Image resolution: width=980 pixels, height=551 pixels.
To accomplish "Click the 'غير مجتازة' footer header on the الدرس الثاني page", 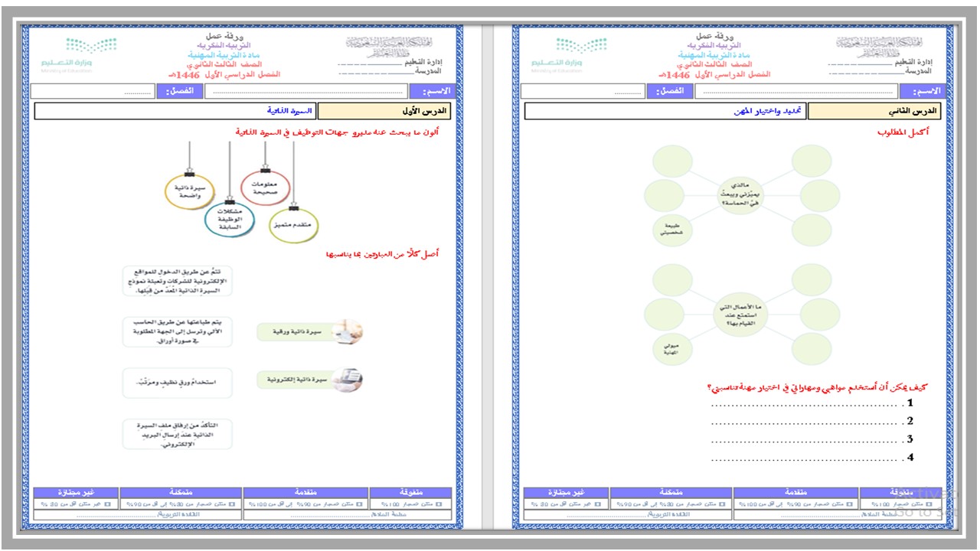I will 567,493.
